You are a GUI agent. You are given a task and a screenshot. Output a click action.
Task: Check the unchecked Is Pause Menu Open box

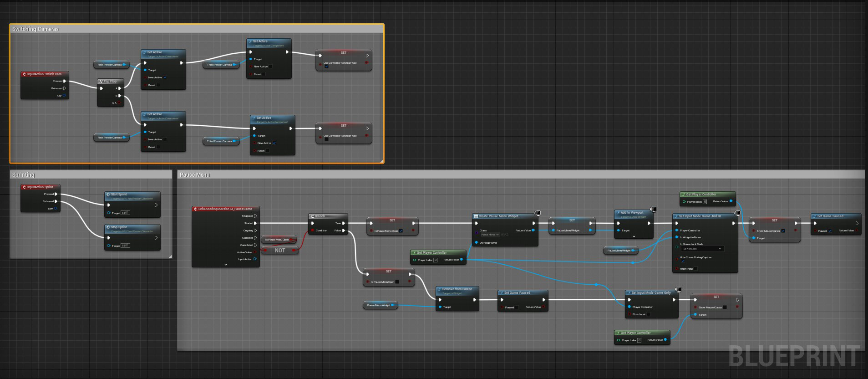(397, 282)
